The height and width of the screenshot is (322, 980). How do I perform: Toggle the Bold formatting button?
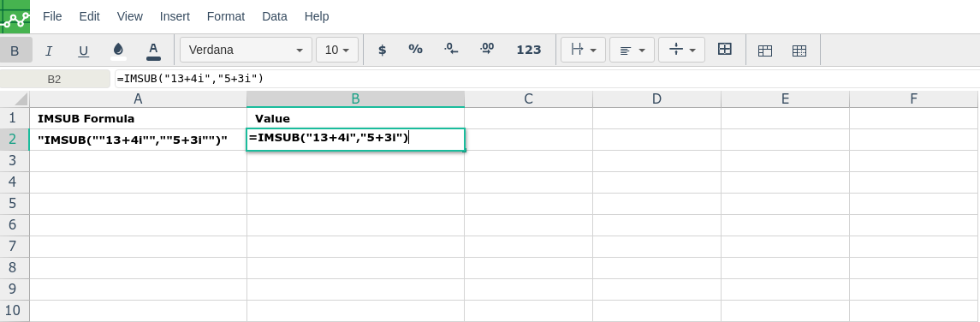coord(15,50)
